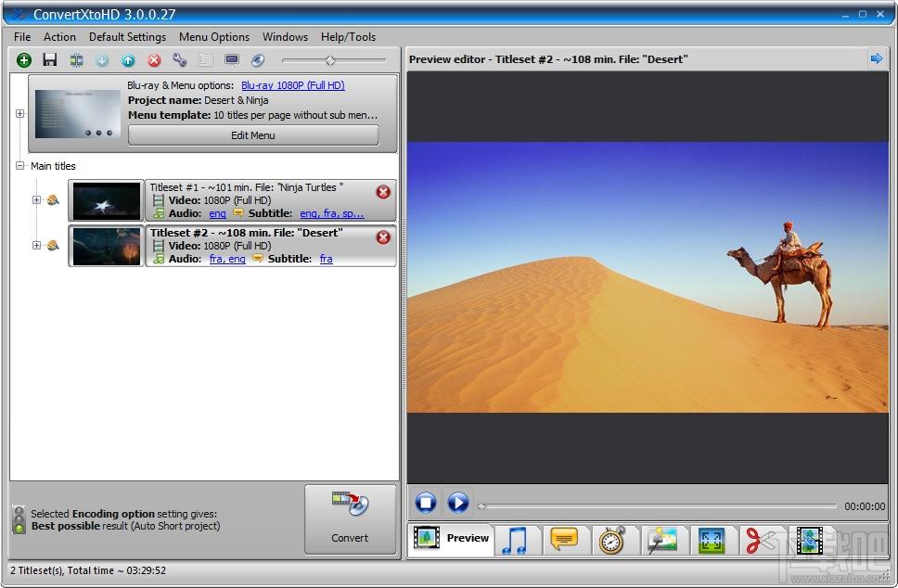
Task: Click the Edit Menu button
Action: [252, 135]
